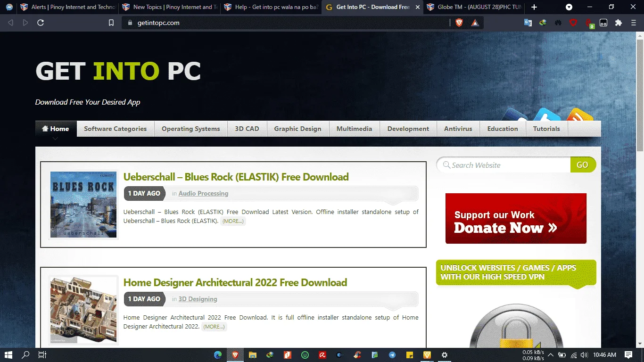
Task: Open Windows taskbar search
Action: pyautogui.click(x=25, y=355)
